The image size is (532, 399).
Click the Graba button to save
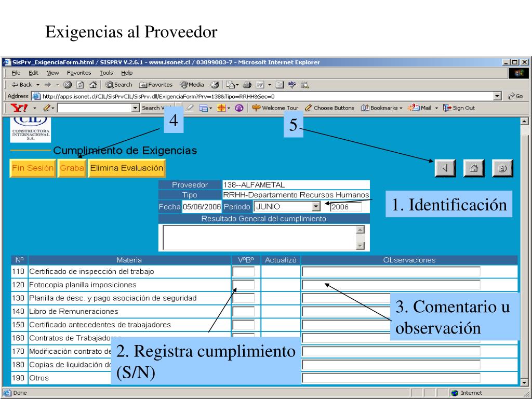[72, 168]
